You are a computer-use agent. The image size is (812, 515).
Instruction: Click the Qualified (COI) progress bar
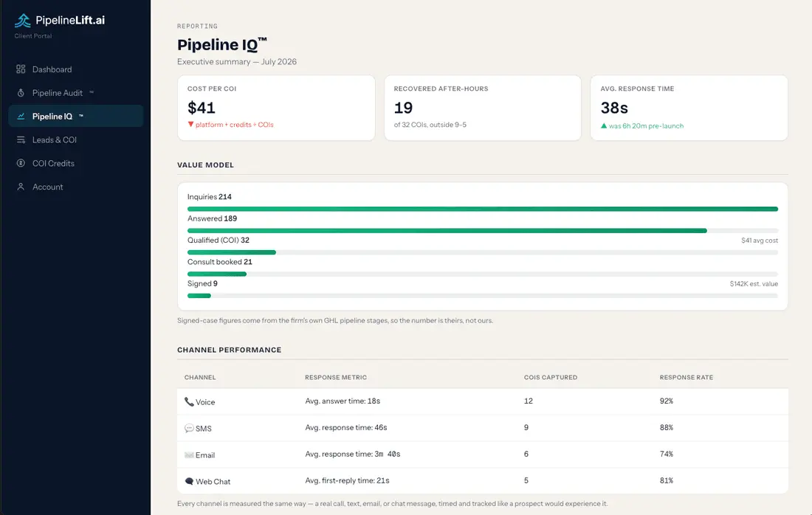[x=483, y=252]
